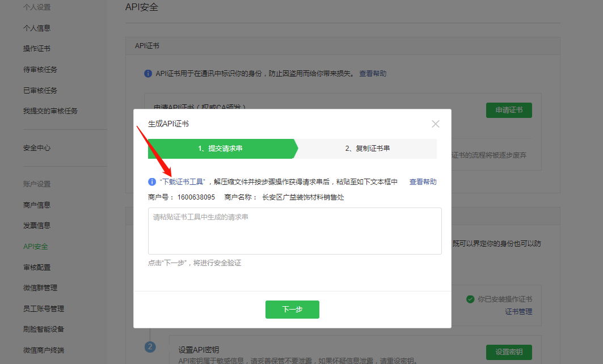
Task: Close the 生成API证书 dialog
Action: pyautogui.click(x=435, y=124)
